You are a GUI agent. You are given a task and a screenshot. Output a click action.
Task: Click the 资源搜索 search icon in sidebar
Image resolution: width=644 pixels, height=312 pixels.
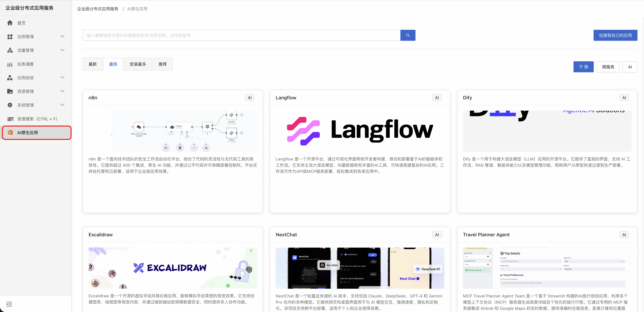click(10, 119)
